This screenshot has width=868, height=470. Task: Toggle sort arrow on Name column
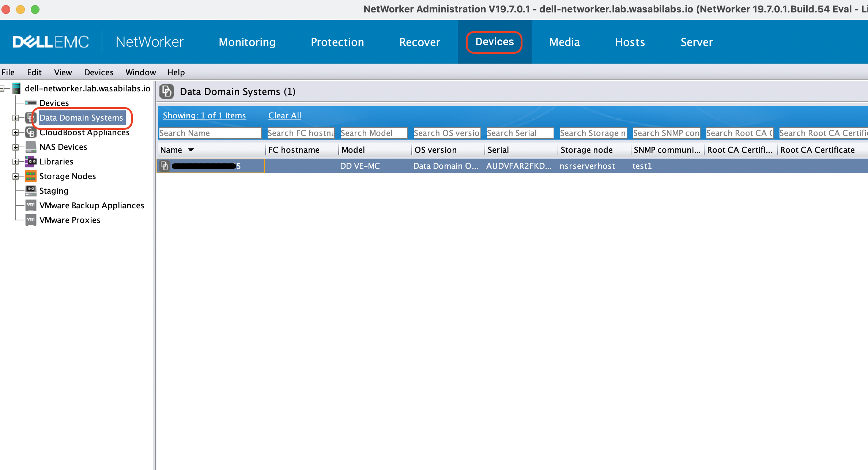[191, 150]
